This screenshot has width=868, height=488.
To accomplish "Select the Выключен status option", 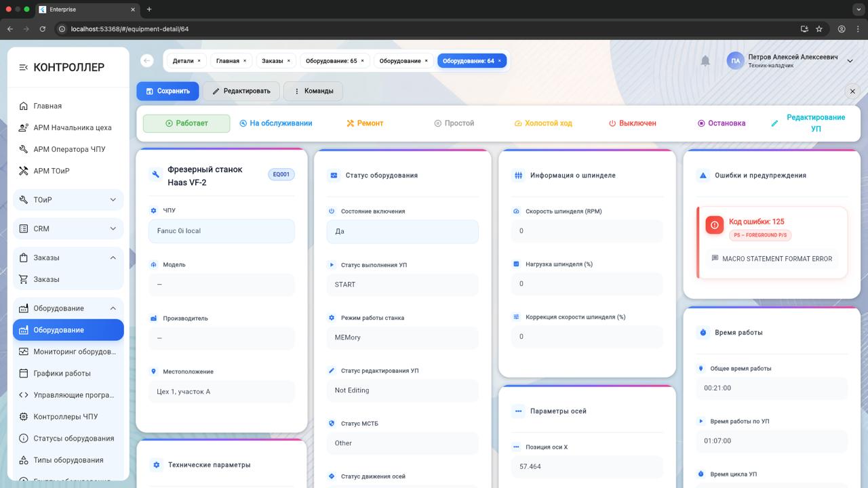I will pyautogui.click(x=632, y=123).
